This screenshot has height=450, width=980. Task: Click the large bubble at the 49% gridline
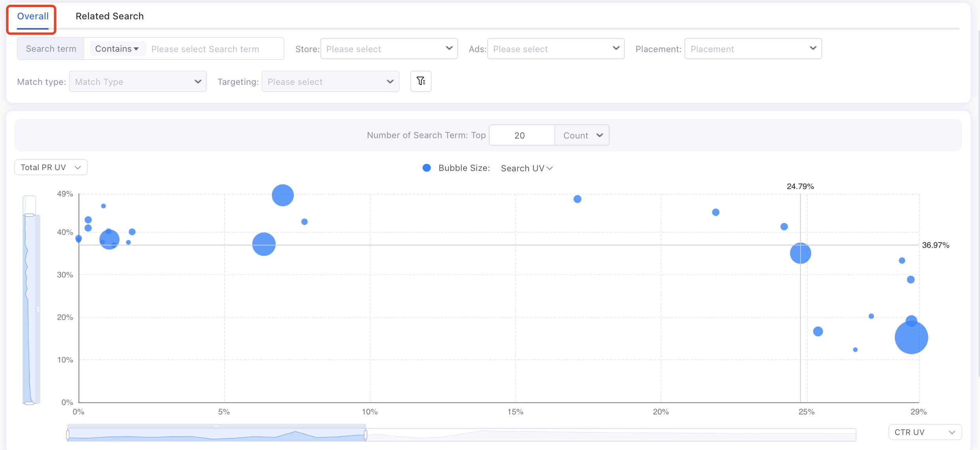(x=282, y=195)
